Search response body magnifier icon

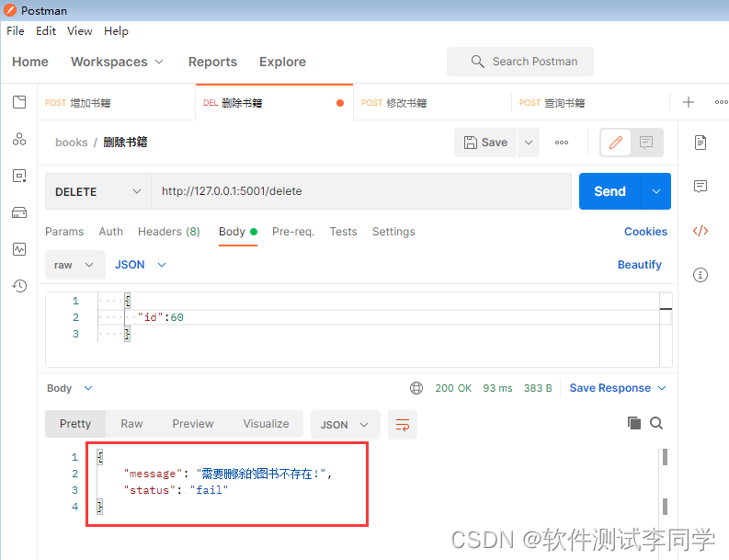[656, 423]
